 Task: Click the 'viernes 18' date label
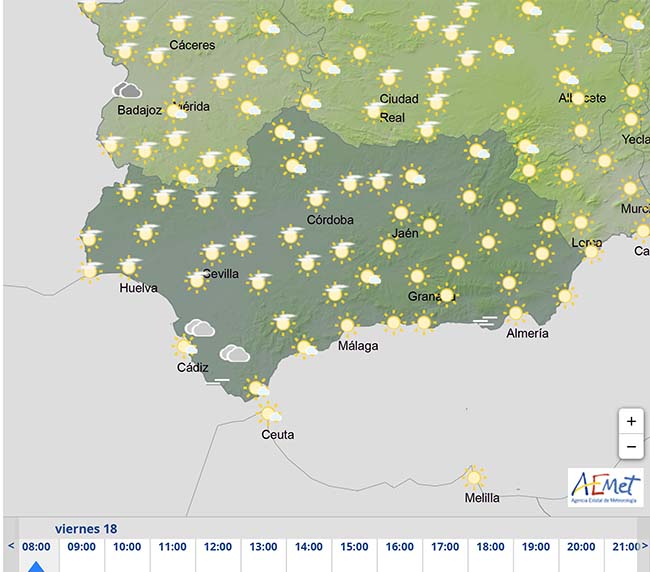pyautogui.click(x=86, y=529)
